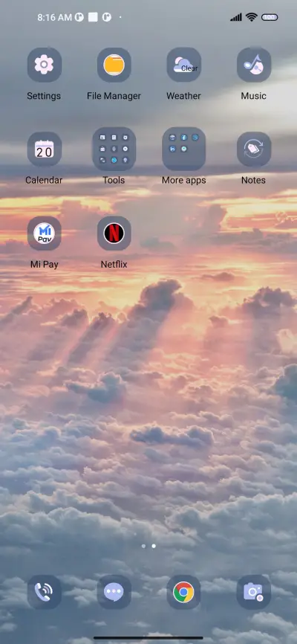Viewport: 297px width, 644px height.
Task: Expand the More apps folder
Action: [x=184, y=149]
